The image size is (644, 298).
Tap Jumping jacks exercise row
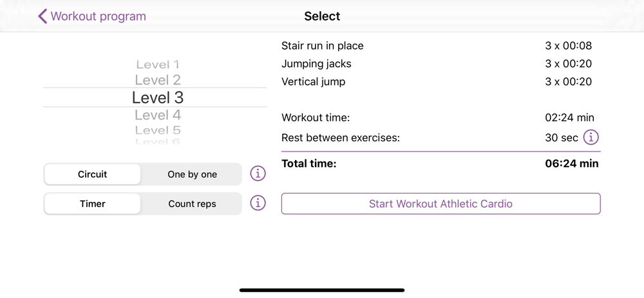tap(316, 64)
